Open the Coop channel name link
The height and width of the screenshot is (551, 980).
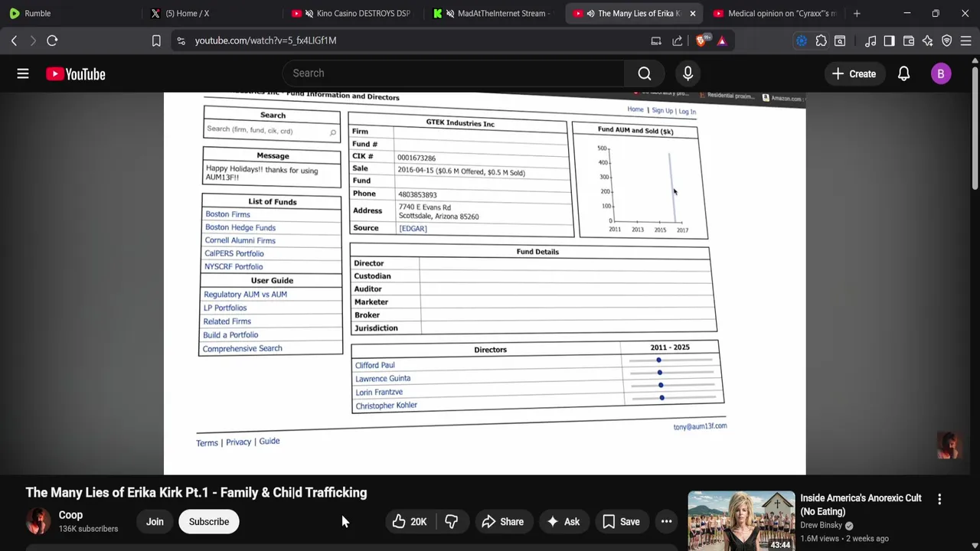point(70,515)
